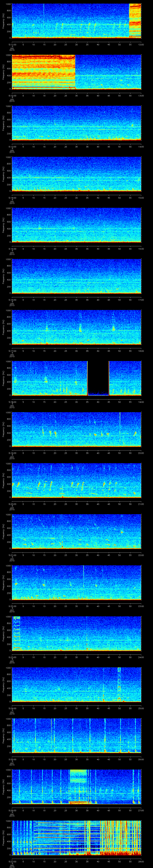Select the spectrogram panel starting at 5:12:00
The height and width of the screenshot is (868, 153).
coord(76,72)
